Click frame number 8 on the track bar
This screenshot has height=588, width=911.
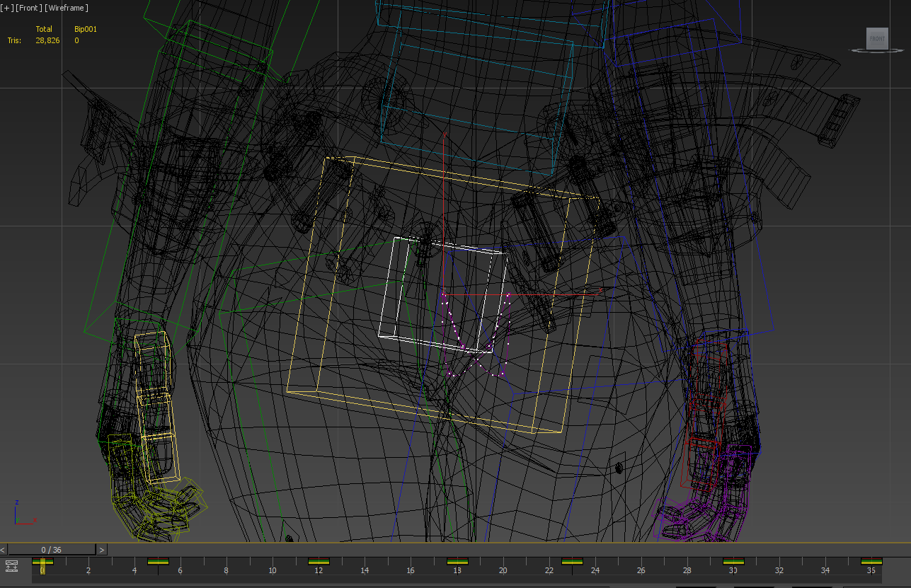(226, 570)
